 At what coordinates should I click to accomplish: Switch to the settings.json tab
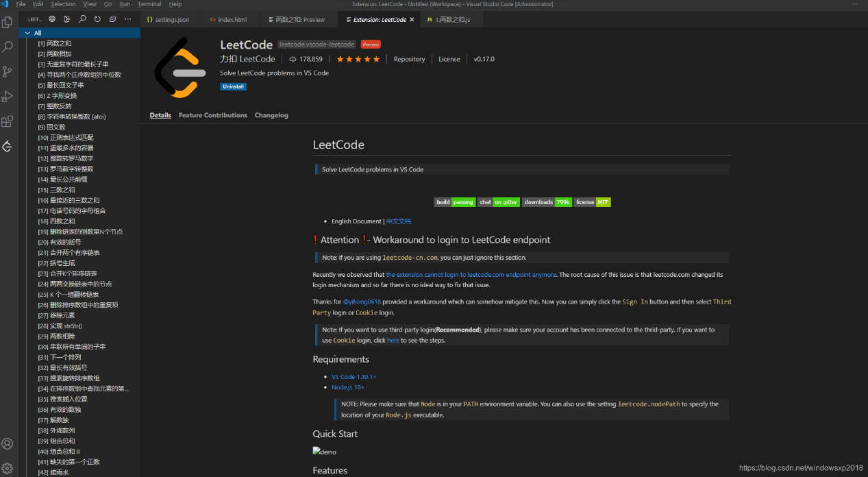(x=172, y=20)
